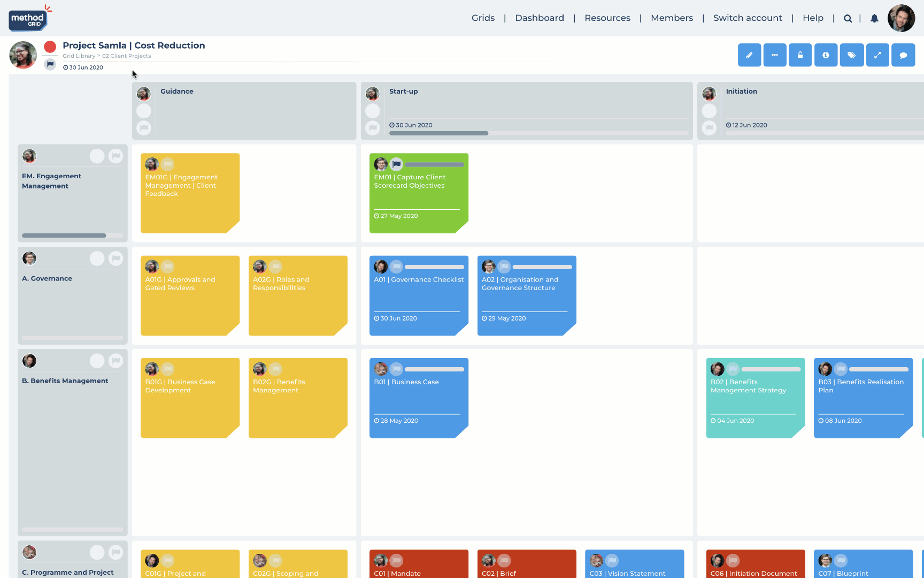
Task: Open Grids in the top navigation
Action: (x=483, y=18)
